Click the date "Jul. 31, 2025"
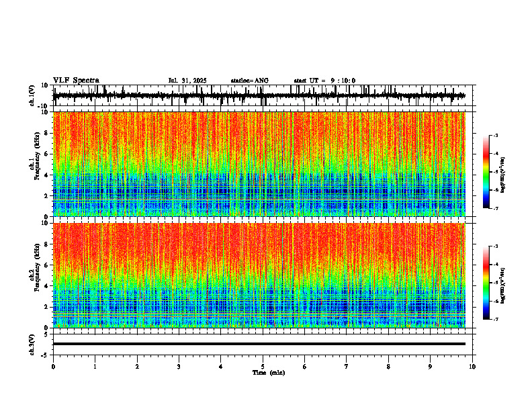 coord(187,81)
